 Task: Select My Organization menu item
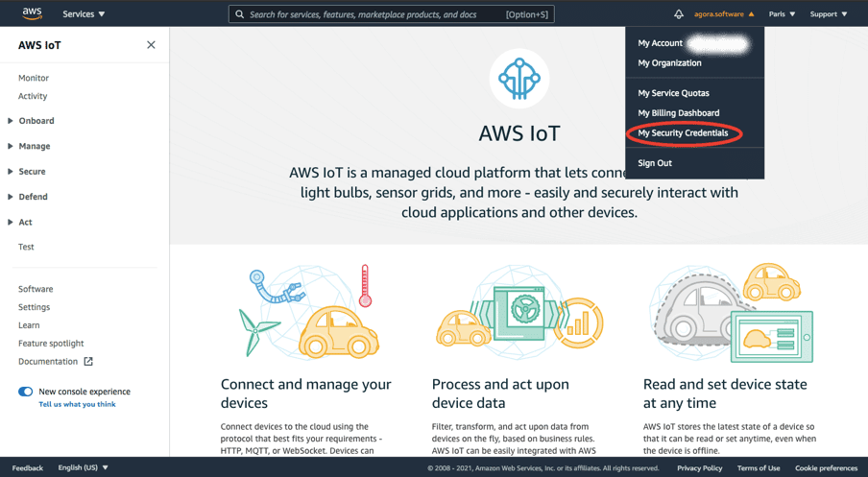click(669, 63)
